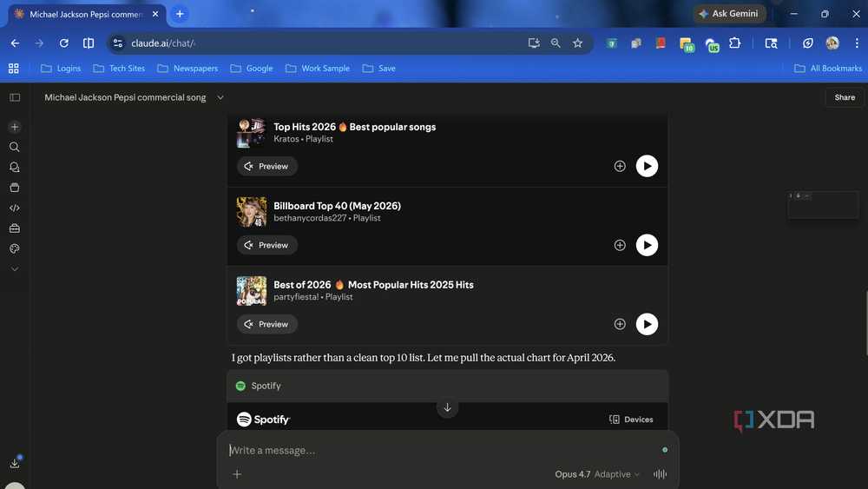Image resolution: width=868 pixels, height=489 pixels.
Task: Start voice mode waveform icon
Action: pyautogui.click(x=660, y=474)
